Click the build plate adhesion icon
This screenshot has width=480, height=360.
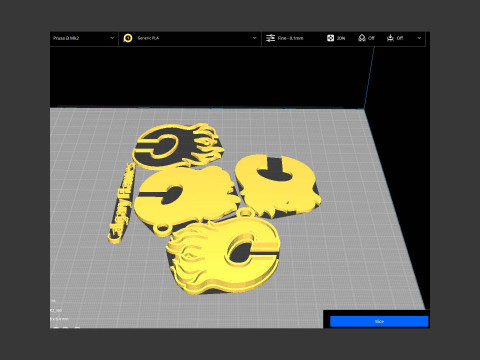[390, 38]
